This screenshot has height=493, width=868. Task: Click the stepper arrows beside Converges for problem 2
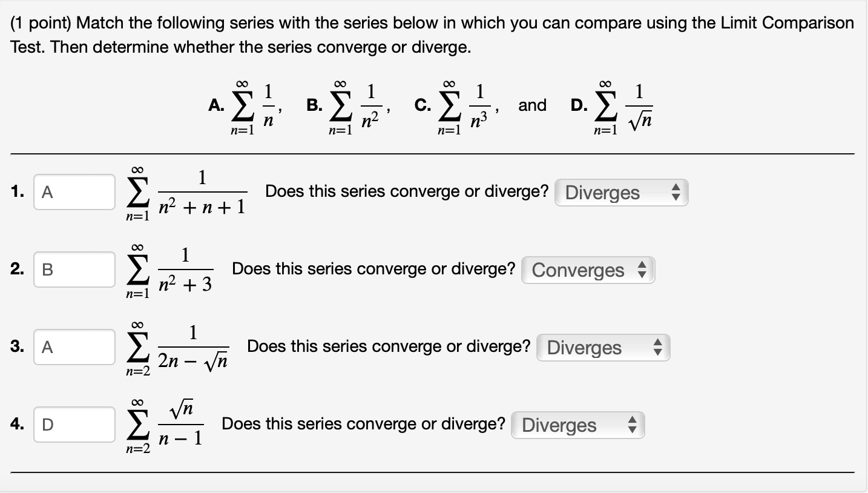[x=643, y=270]
